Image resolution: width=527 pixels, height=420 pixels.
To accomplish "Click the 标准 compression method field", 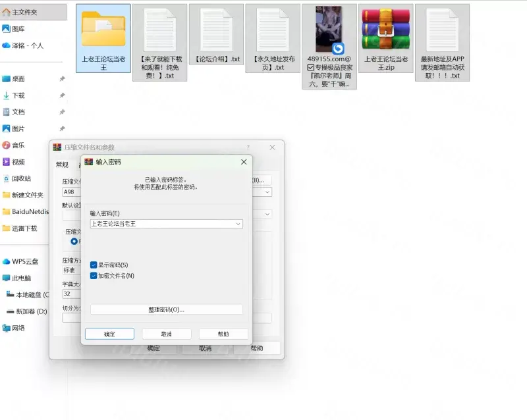I will pyautogui.click(x=72, y=270).
